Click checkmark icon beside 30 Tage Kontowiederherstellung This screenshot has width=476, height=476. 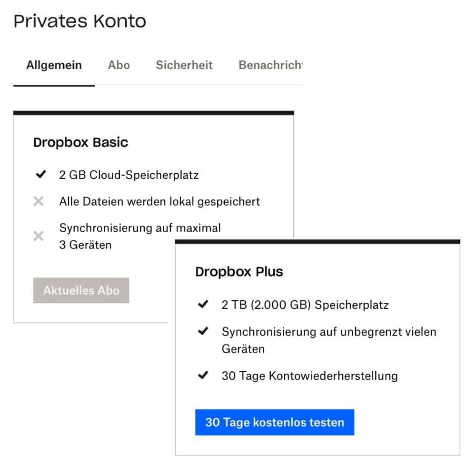tap(203, 375)
